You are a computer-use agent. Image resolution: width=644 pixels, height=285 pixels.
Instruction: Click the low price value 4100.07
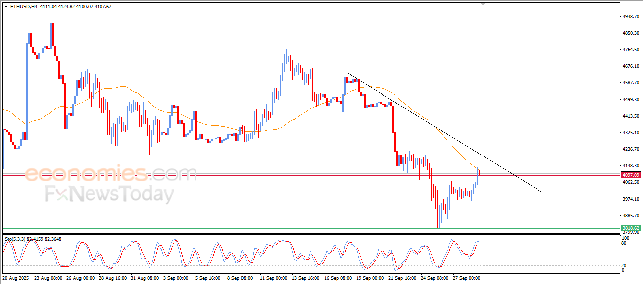tap(85, 7)
